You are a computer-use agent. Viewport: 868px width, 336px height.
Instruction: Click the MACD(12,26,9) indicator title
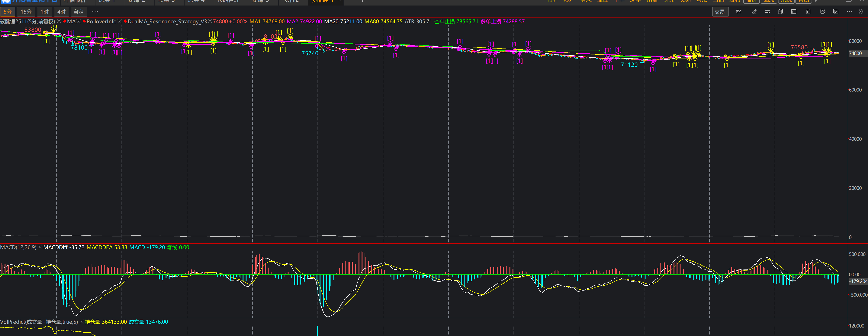coord(18,247)
